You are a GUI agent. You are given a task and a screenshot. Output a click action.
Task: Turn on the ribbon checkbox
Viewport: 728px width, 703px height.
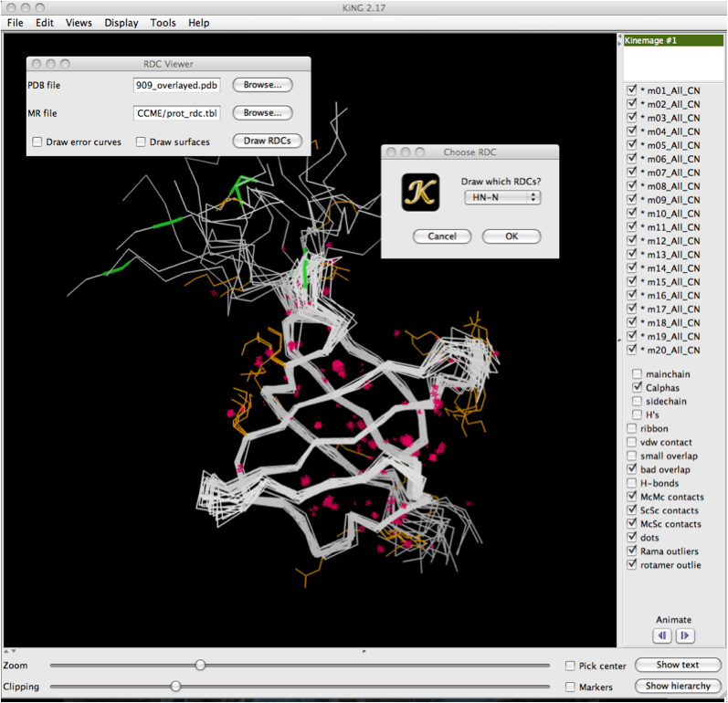pos(632,428)
